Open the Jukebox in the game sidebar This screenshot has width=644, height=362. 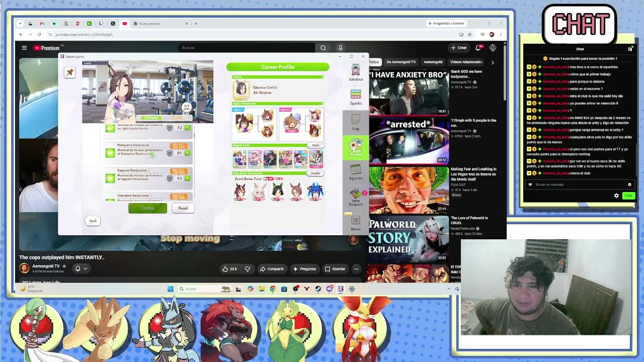tap(356, 72)
